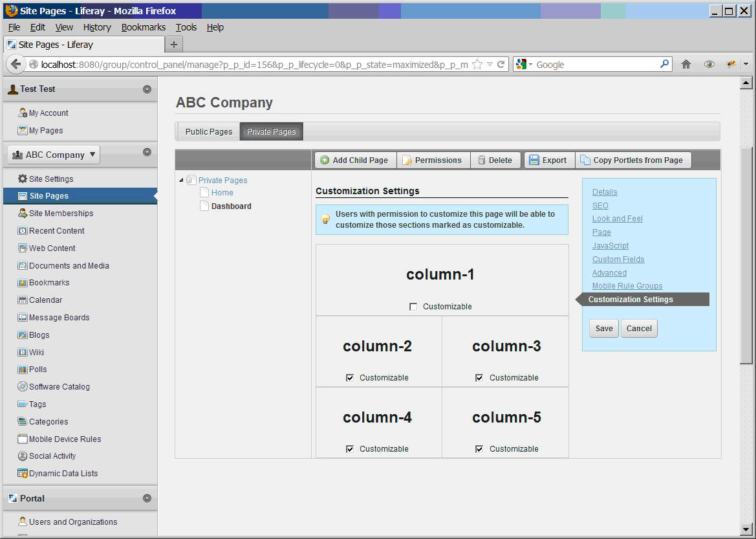
Task: Click the reload page icon
Action: [x=501, y=65]
